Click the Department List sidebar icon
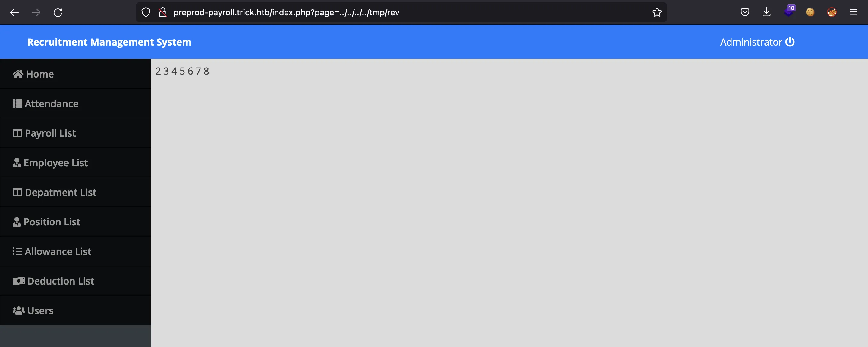This screenshot has width=868, height=347. coord(17,192)
